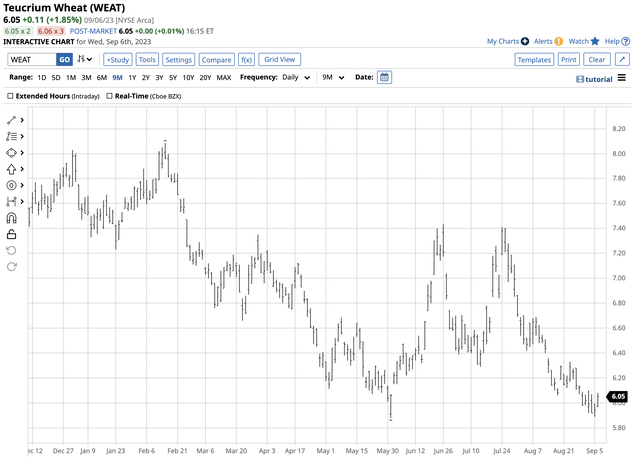Click the redo arrow icon
Screen dimensions: 640x470
coord(11,266)
